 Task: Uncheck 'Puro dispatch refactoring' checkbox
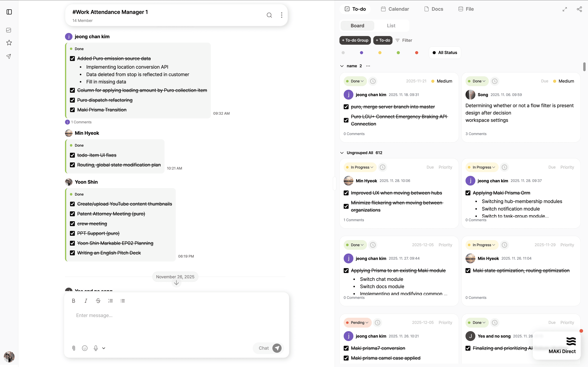click(x=72, y=100)
